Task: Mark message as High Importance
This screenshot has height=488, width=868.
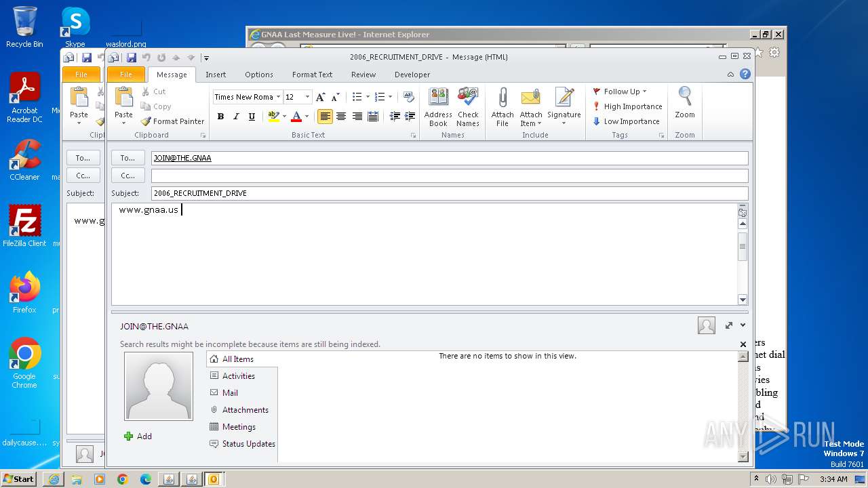Action: (x=627, y=106)
